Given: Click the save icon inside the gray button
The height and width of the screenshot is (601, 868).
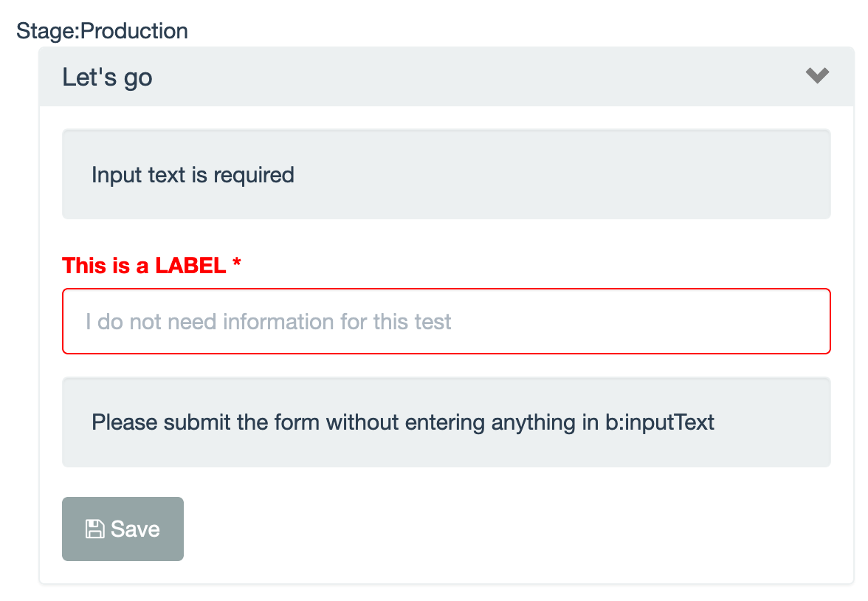Looking at the screenshot, I should 94,527.
